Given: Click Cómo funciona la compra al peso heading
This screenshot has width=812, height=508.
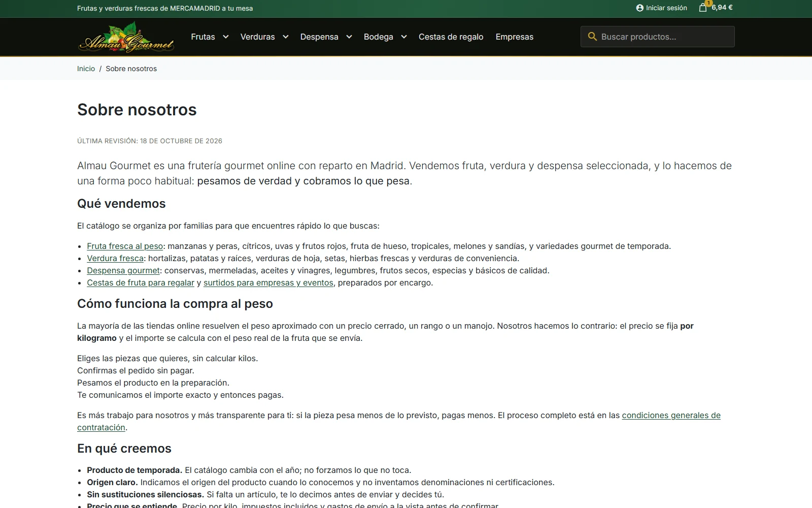Looking at the screenshot, I should (175, 304).
